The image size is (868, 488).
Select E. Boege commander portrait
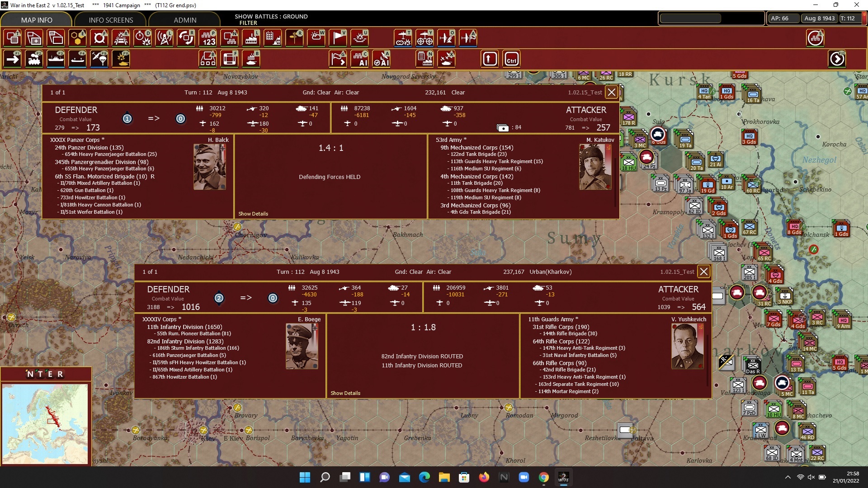(x=302, y=346)
